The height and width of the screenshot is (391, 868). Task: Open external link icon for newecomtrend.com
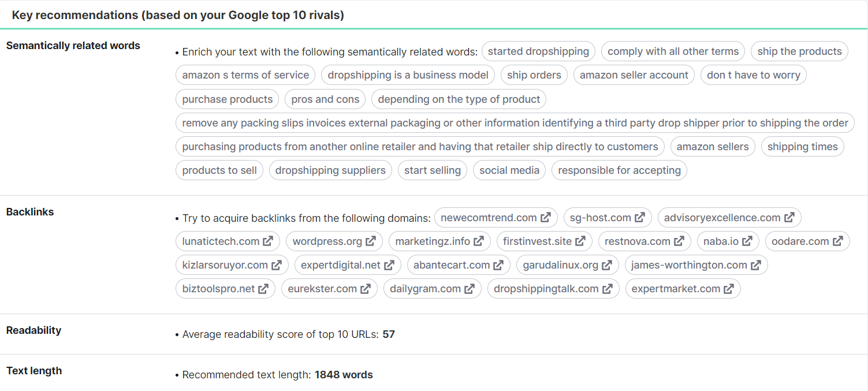coord(546,218)
